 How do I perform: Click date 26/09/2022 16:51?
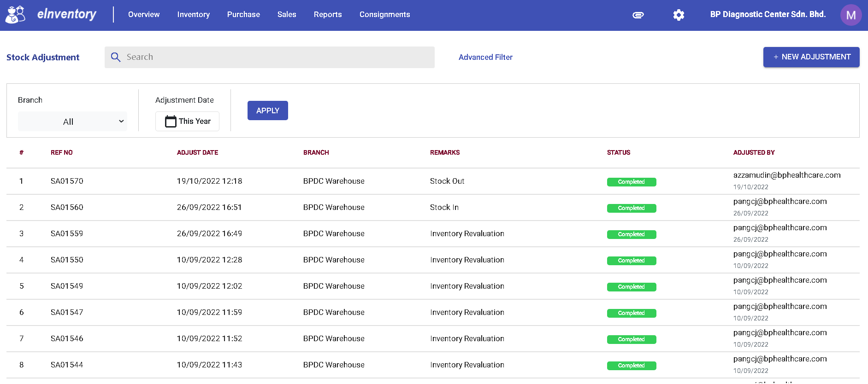click(209, 207)
